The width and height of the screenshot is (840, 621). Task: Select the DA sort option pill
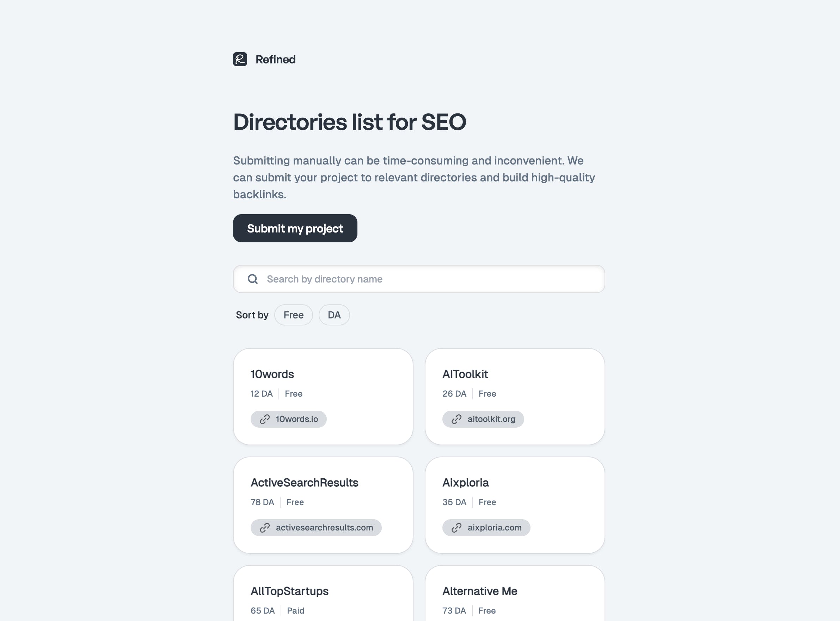pos(333,315)
